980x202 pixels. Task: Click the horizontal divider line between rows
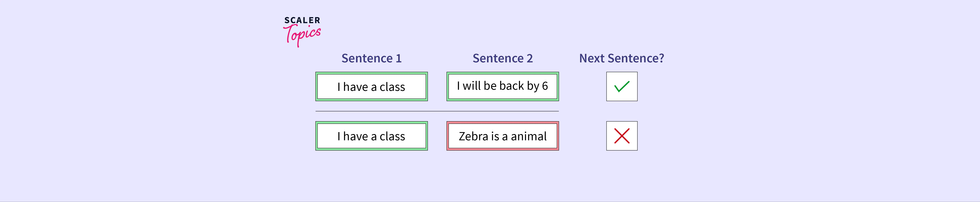point(437,111)
